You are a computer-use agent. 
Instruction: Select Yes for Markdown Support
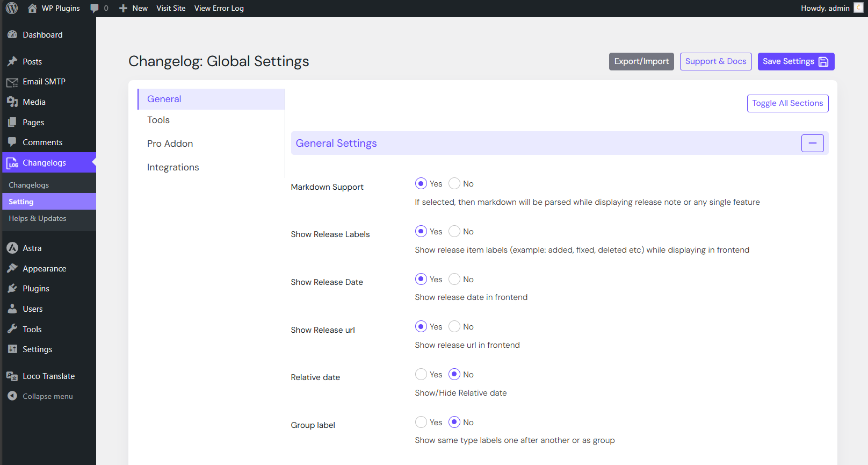[421, 184]
